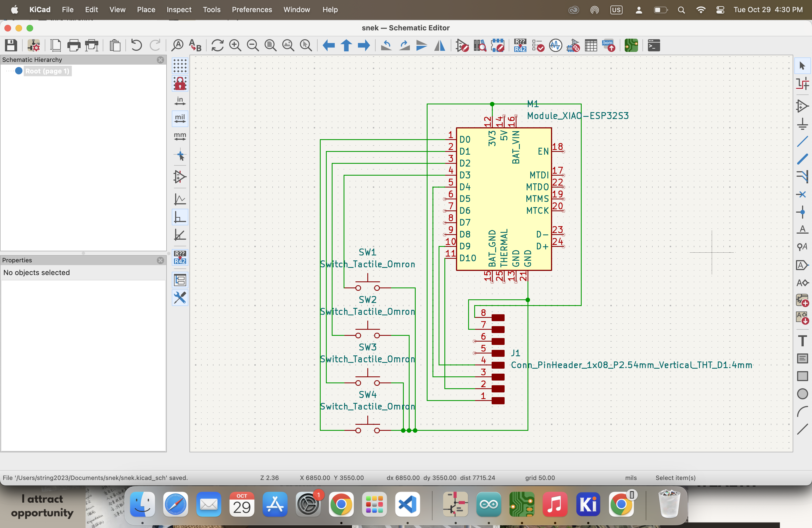Close the Schematic Hierarchy panel
Screen dimensions: 812x528
[160, 60]
